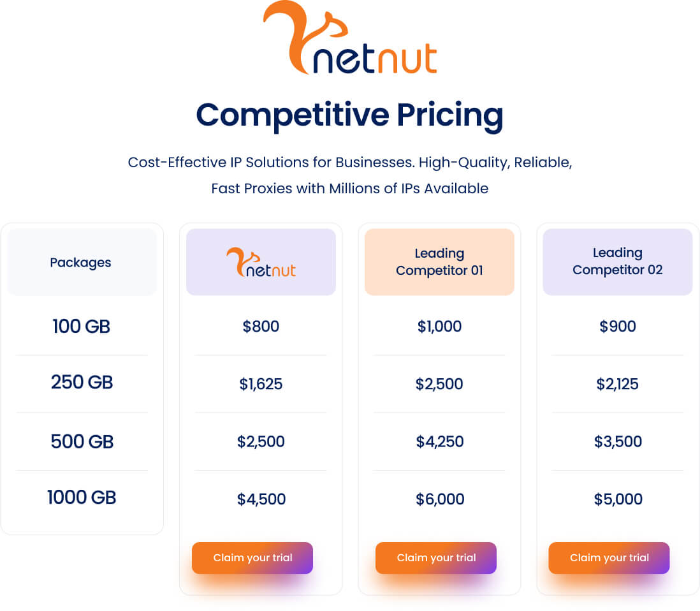The width and height of the screenshot is (700, 611).
Task: Click Competitor 01's $1,000 price
Action: [x=439, y=327]
